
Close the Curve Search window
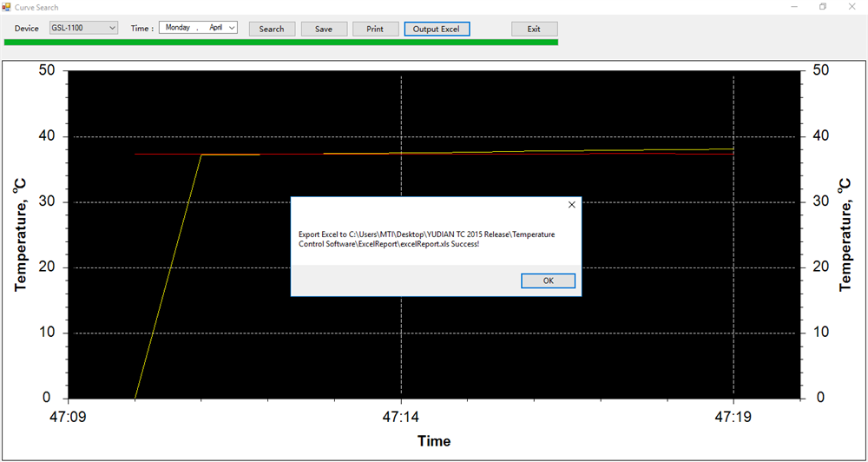(852, 7)
